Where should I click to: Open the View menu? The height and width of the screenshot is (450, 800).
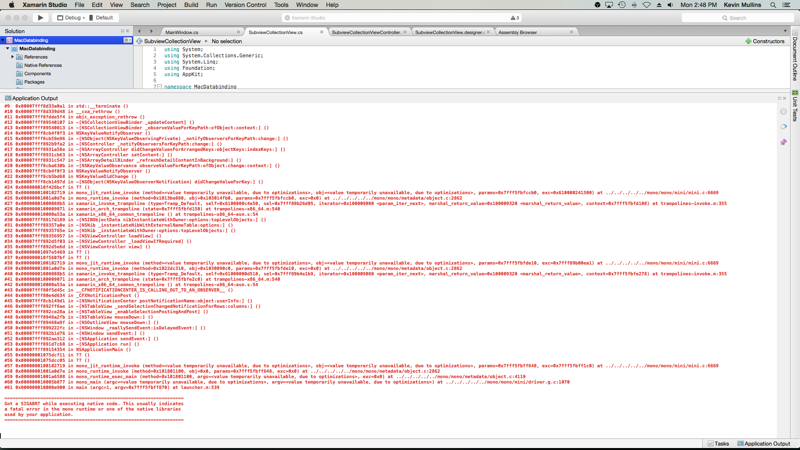click(x=116, y=5)
